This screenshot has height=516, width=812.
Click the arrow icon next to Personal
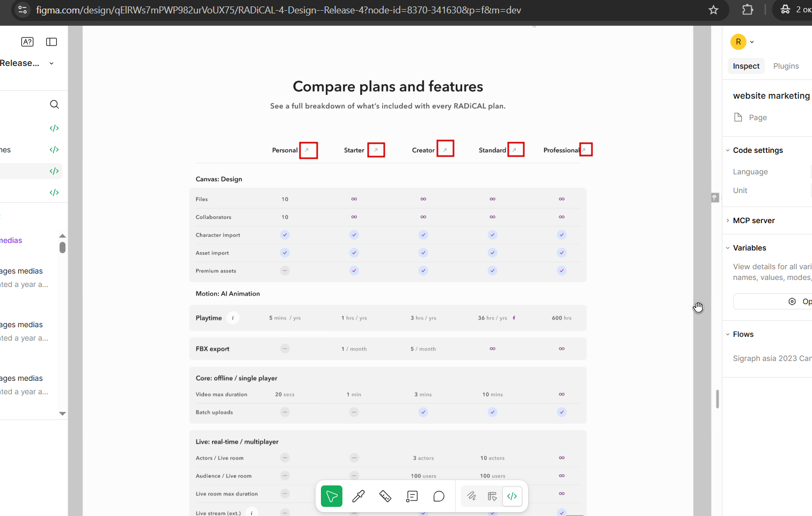tap(307, 150)
